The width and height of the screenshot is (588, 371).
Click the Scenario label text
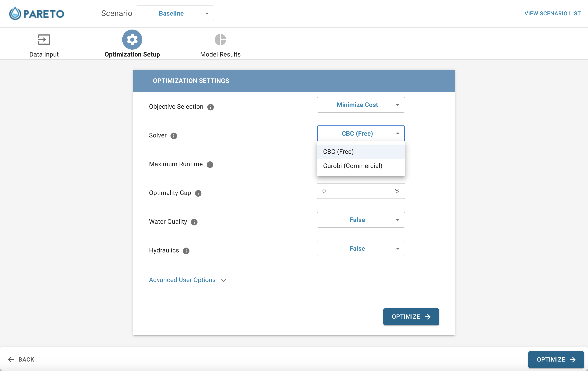pos(117,13)
